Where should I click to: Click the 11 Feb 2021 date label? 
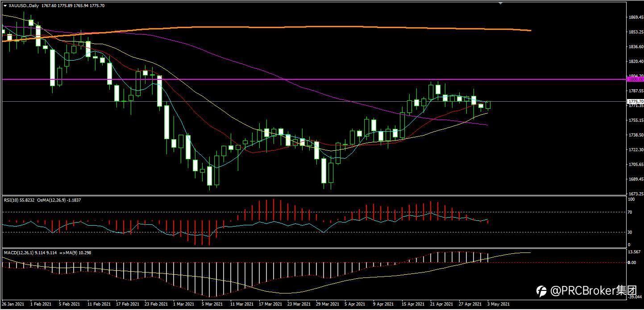(x=99, y=304)
